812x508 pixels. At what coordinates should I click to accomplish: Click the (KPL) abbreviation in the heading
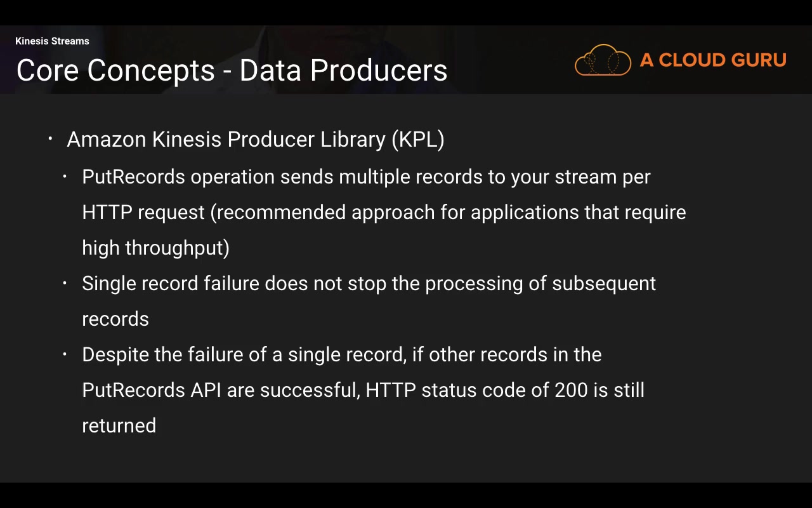[417, 139]
